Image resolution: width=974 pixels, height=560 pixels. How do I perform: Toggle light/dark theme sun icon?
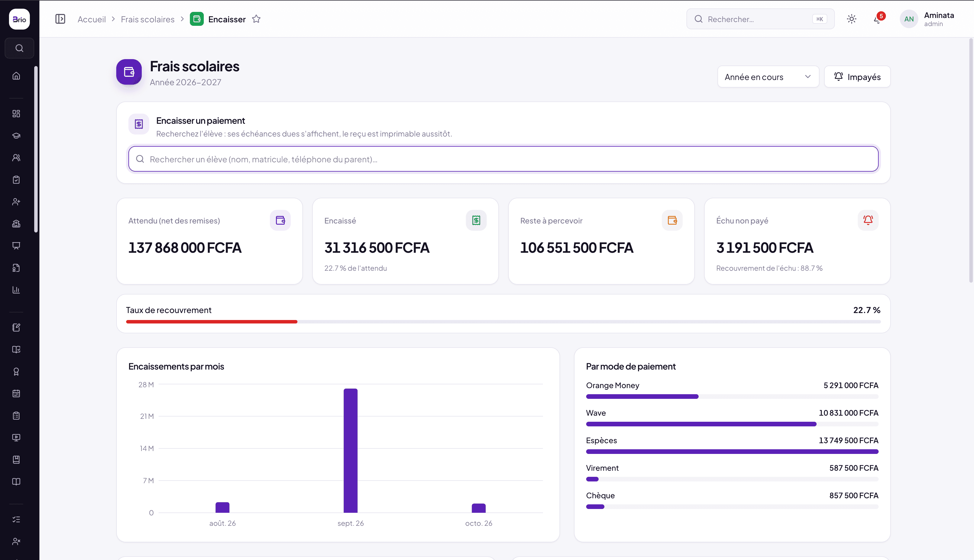[851, 19]
